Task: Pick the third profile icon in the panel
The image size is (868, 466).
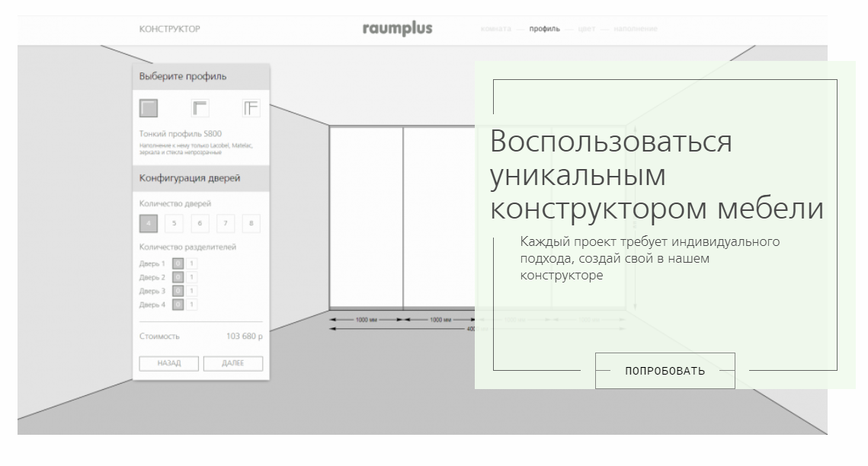Action: [x=251, y=108]
